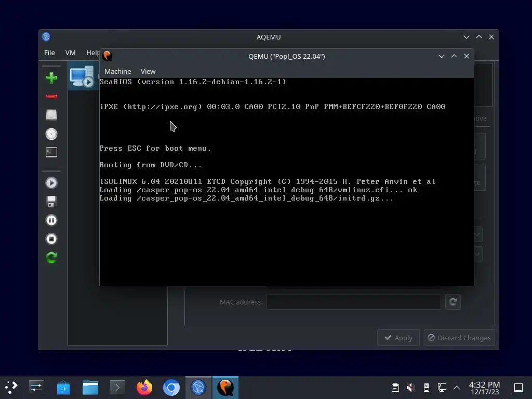Reset the VM with green refresh icon
Image resolution: width=532 pixels, height=399 pixels.
click(x=51, y=258)
